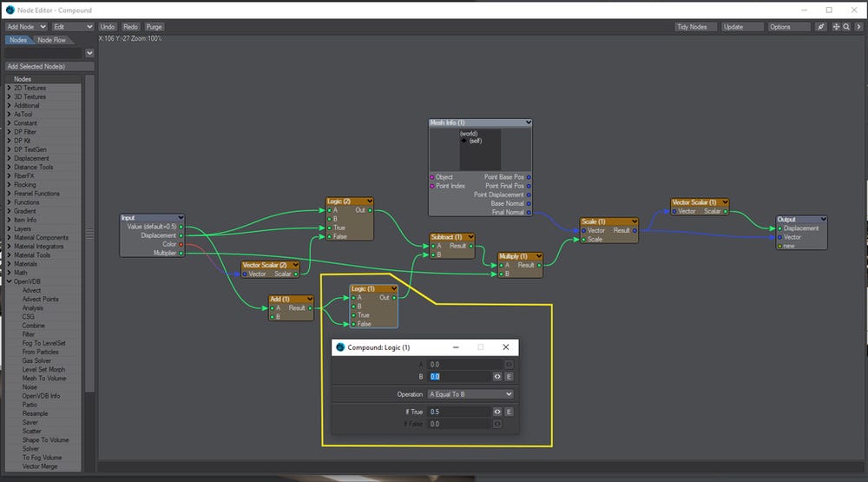Click the Tidy Nodes button
This screenshot has width=868, height=482.
point(695,27)
